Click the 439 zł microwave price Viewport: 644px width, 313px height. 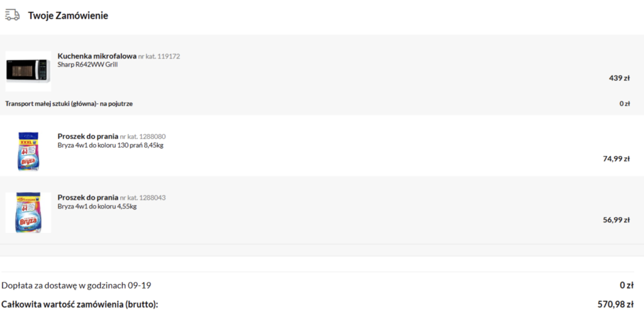point(619,78)
